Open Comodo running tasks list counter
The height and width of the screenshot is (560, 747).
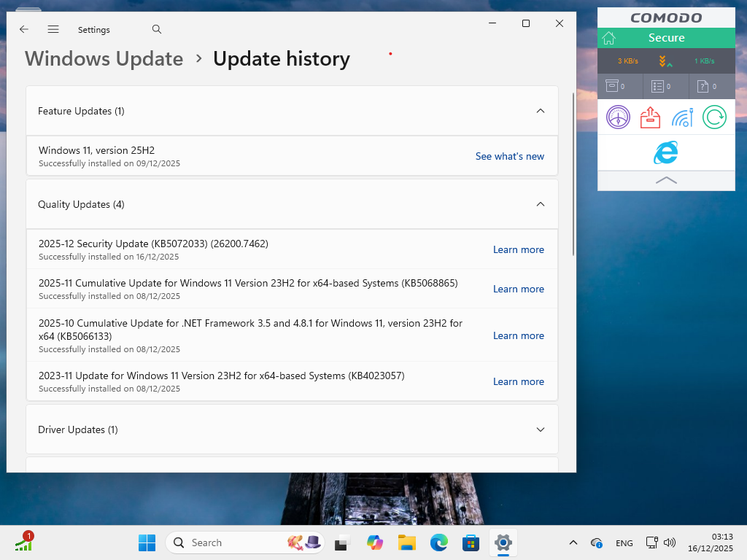point(661,86)
